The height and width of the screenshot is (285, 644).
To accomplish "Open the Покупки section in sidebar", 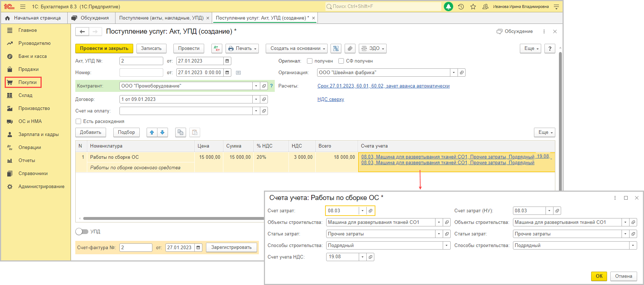I will point(24,82).
